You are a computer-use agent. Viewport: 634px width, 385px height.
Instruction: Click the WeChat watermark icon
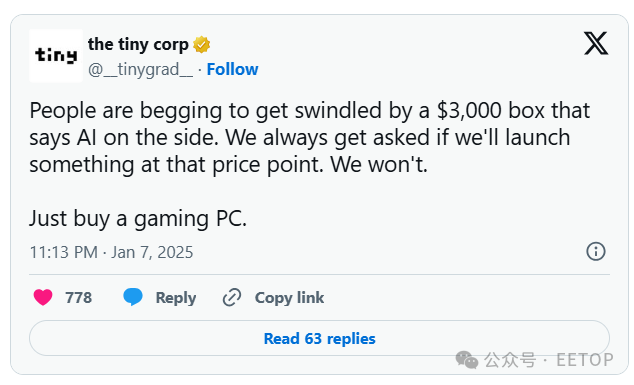coord(467,360)
